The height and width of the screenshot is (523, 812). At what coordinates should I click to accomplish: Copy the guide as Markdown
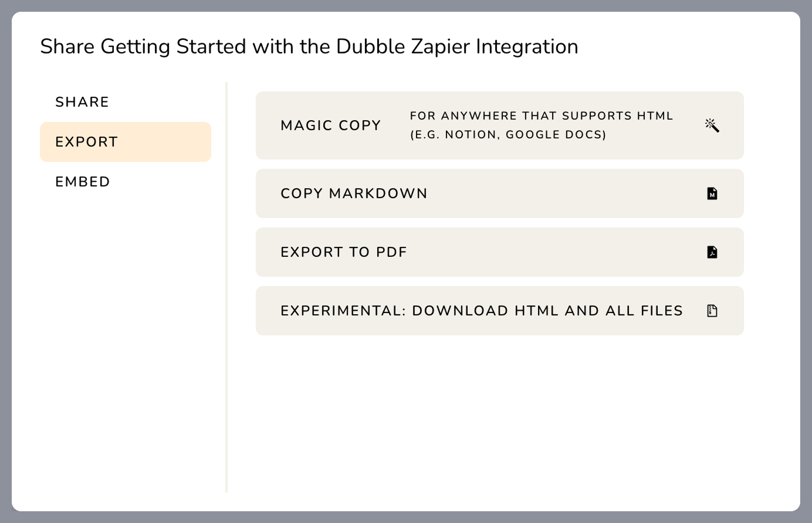tap(500, 193)
